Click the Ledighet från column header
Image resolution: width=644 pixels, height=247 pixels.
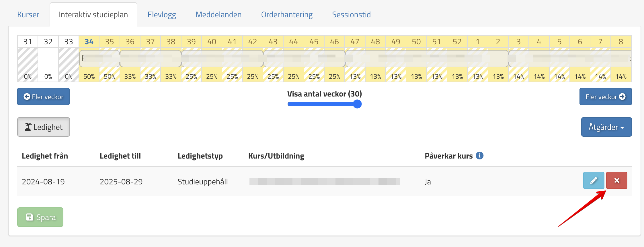(x=45, y=156)
